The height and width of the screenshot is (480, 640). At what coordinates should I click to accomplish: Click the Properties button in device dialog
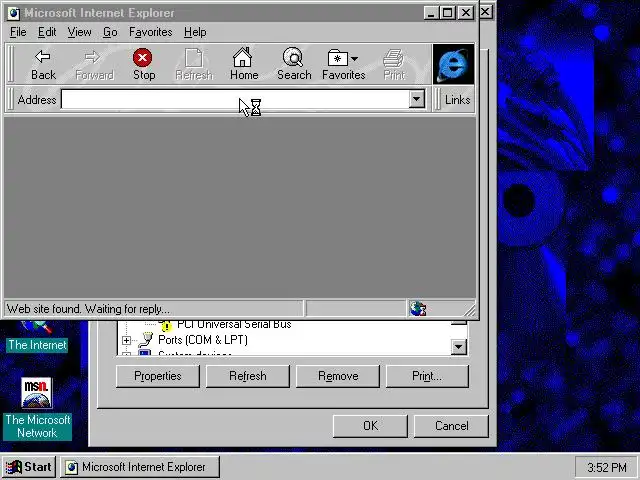pyautogui.click(x=158, y=376)
